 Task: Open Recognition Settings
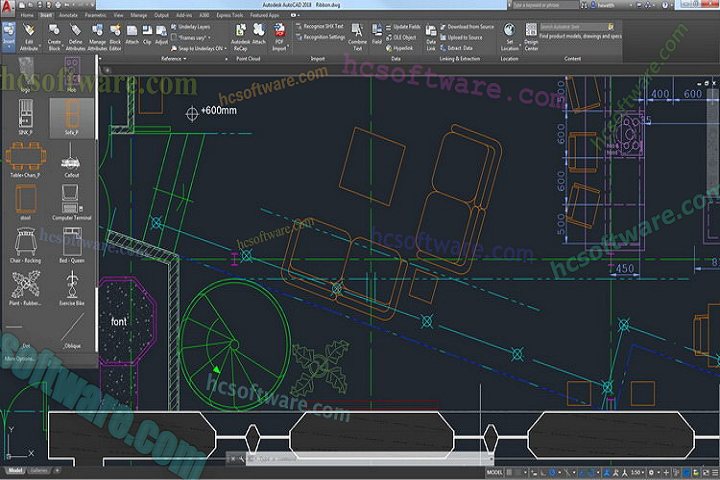(320, 37)
